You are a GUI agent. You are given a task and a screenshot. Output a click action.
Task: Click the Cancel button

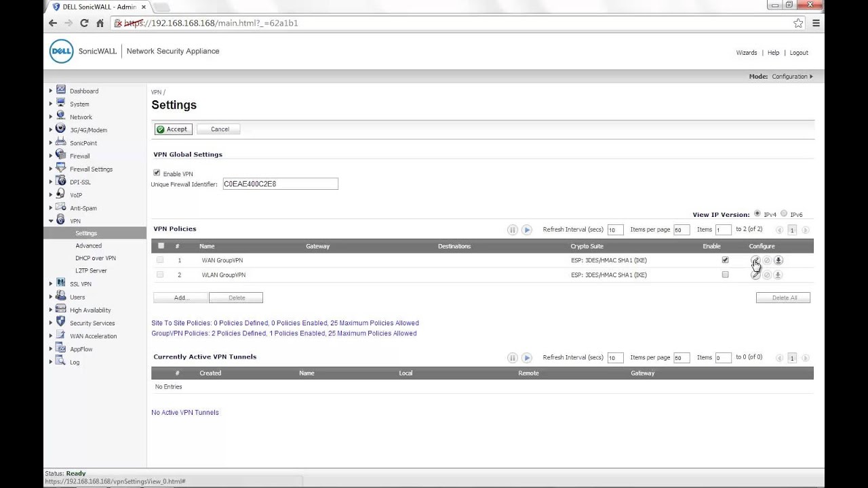point(220,129)
